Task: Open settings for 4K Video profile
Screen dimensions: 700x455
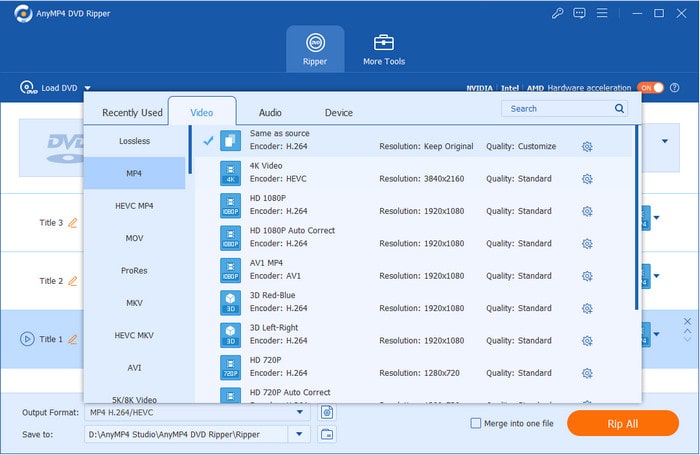Action: [x=587, y=179]
